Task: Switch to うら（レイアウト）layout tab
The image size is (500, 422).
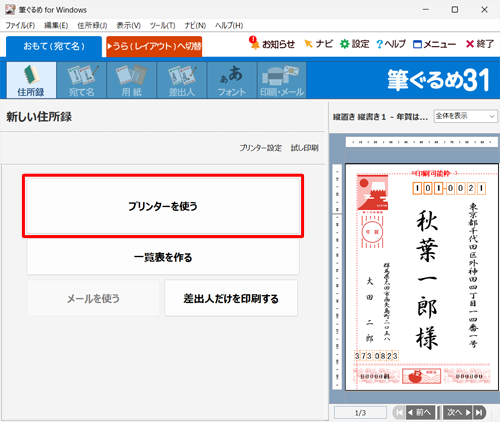Action: [154, 46]
